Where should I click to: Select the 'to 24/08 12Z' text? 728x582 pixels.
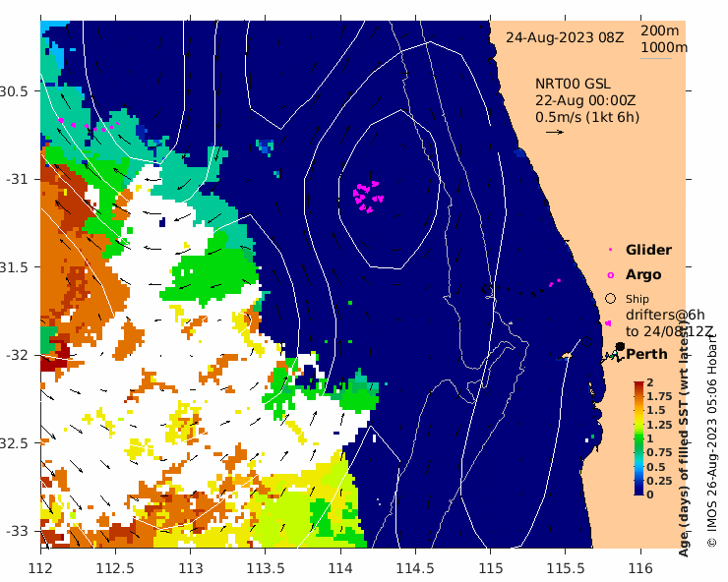pos(669,331)
